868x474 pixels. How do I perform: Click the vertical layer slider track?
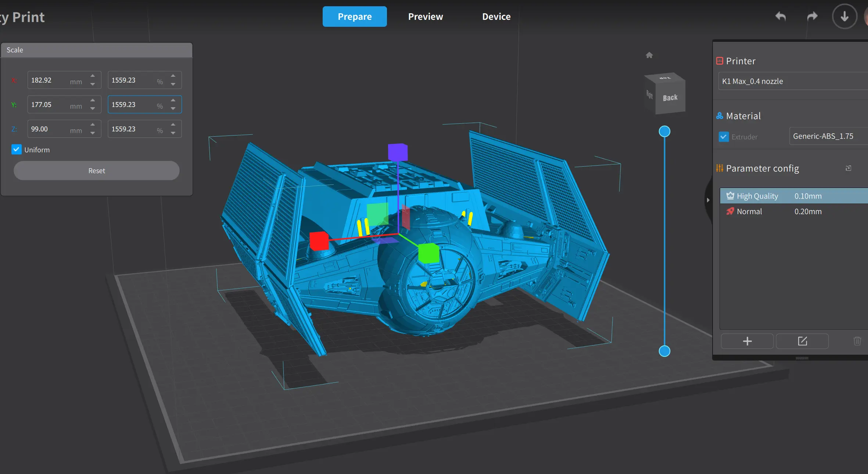(664, 241)
